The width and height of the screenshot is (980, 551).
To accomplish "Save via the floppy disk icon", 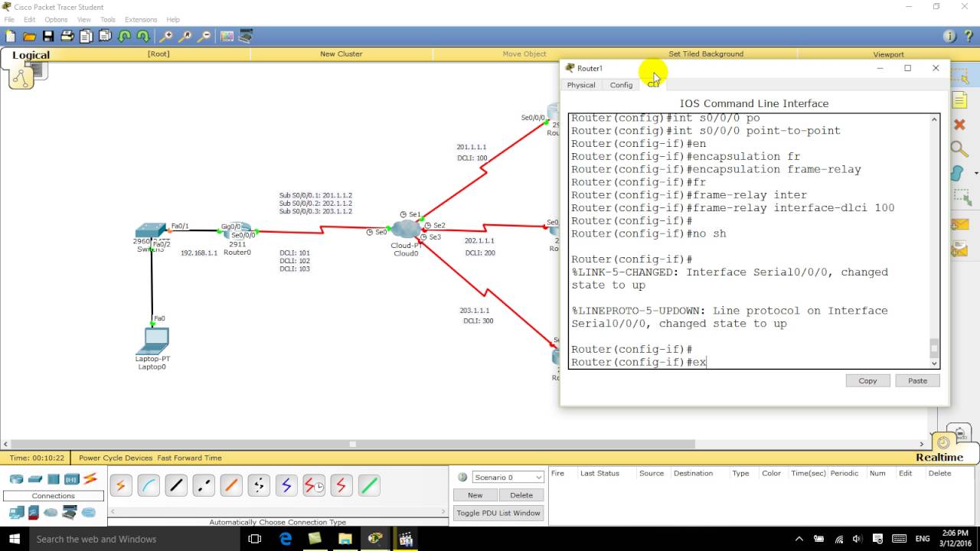I will [x=48, y=36].
